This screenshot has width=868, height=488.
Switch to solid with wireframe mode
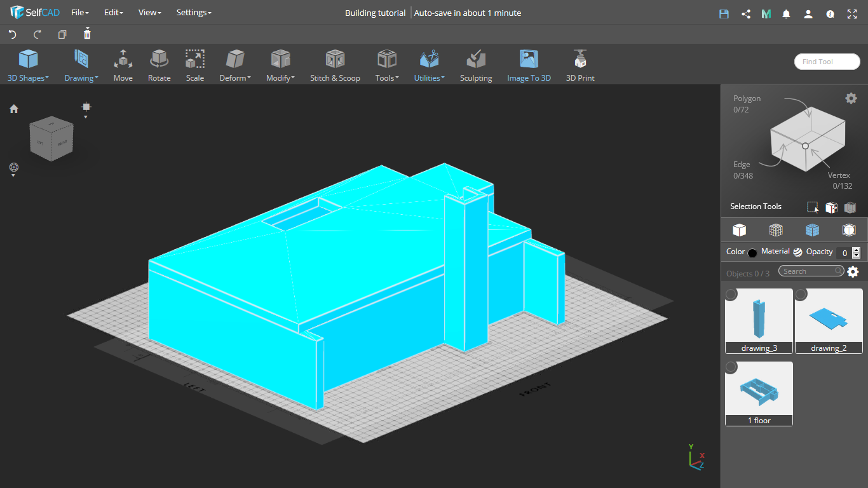776,230
